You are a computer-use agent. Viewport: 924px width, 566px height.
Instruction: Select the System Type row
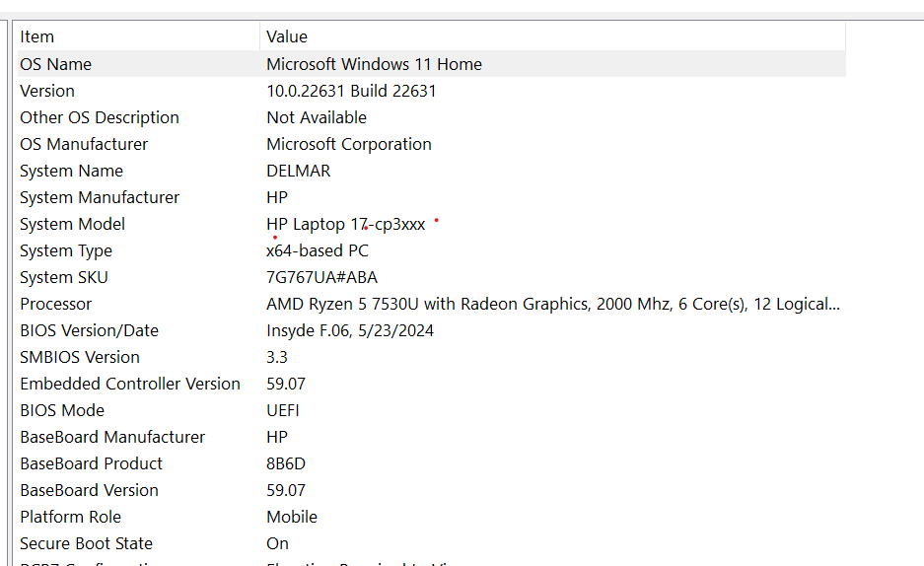click(x=431, y=250)
